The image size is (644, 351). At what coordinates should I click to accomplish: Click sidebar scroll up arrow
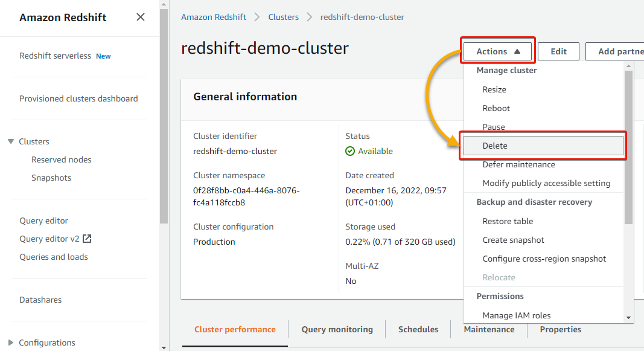[164, 4]
